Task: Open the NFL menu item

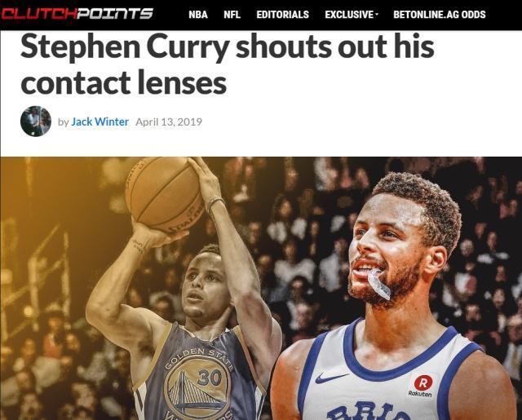Action: [x=232, y=15]
